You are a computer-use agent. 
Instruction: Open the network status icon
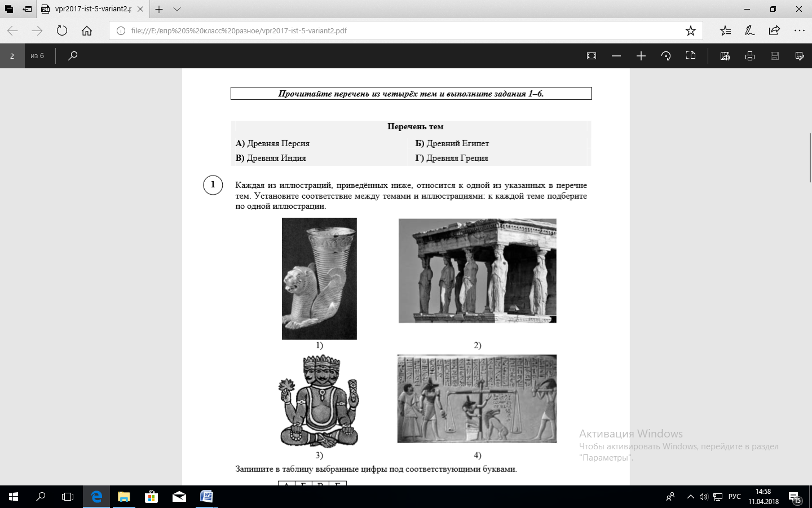tap(718, 497)
